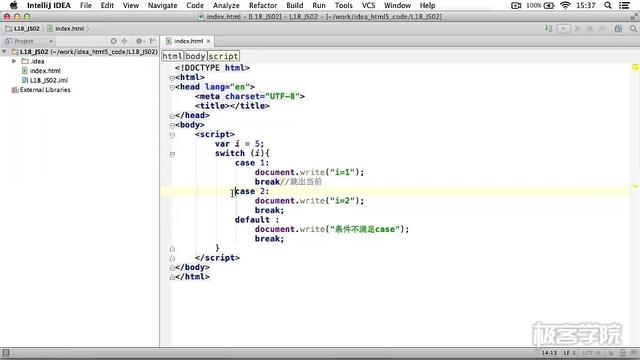Click yellow inspection status indicator at top
Viewport: 640px width, 360px height.
(x=635, y=67)
